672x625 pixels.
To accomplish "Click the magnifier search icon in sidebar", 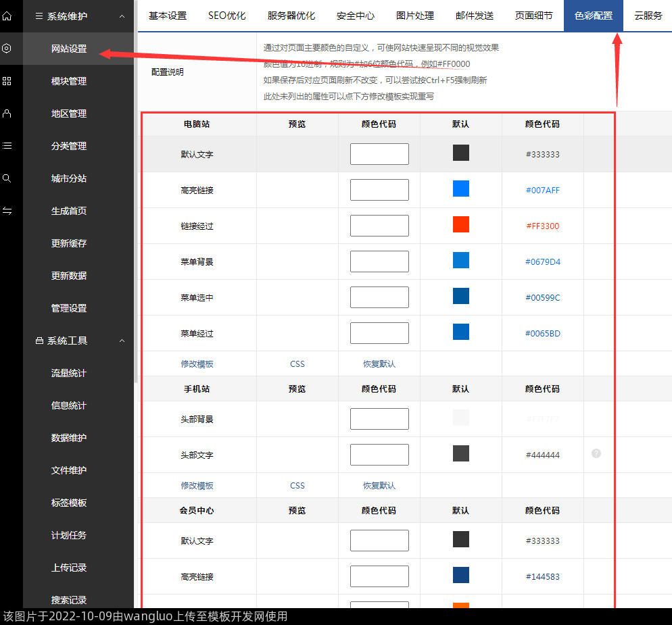I will 7,178.
